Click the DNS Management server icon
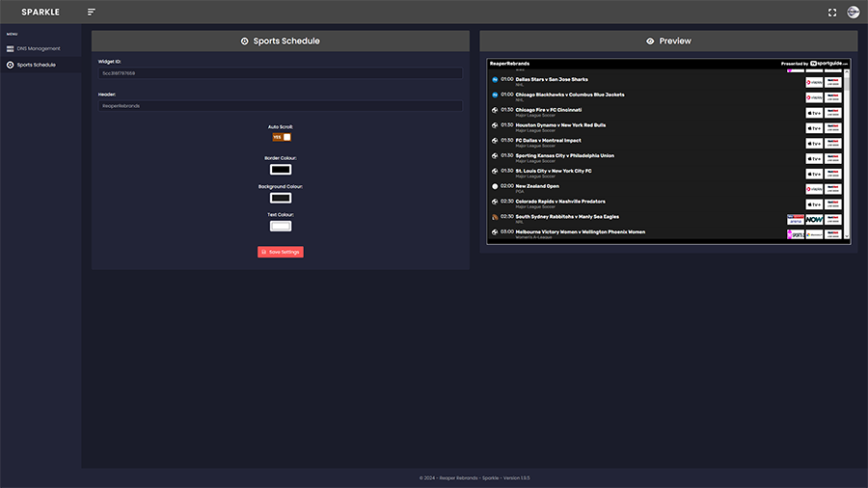 (11, 48)
